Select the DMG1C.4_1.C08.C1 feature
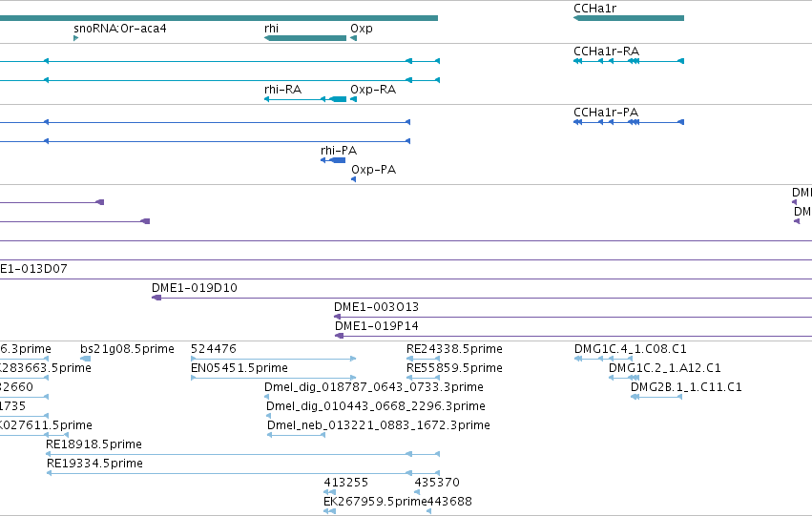This screenshot has height=516, width=812. (x=603, y=358)
